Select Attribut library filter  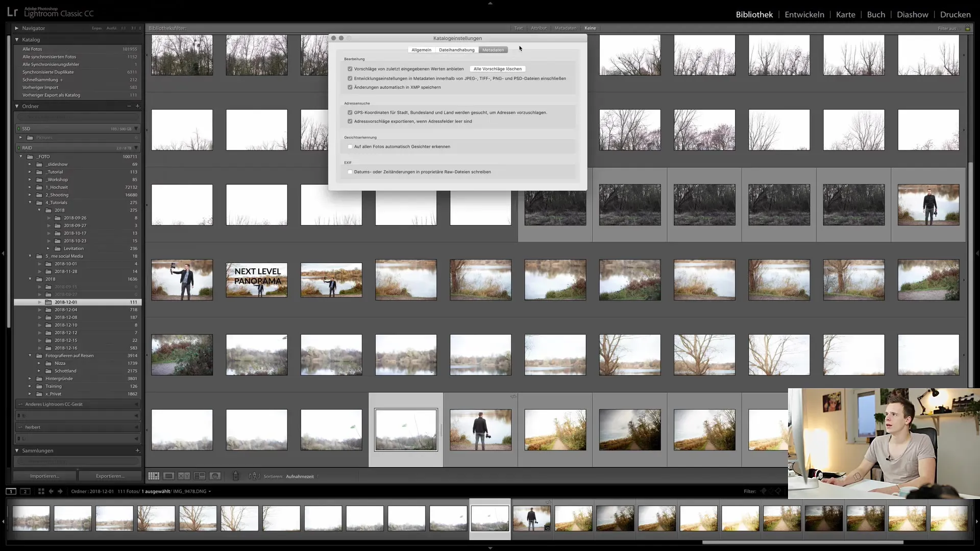[539, 28]
